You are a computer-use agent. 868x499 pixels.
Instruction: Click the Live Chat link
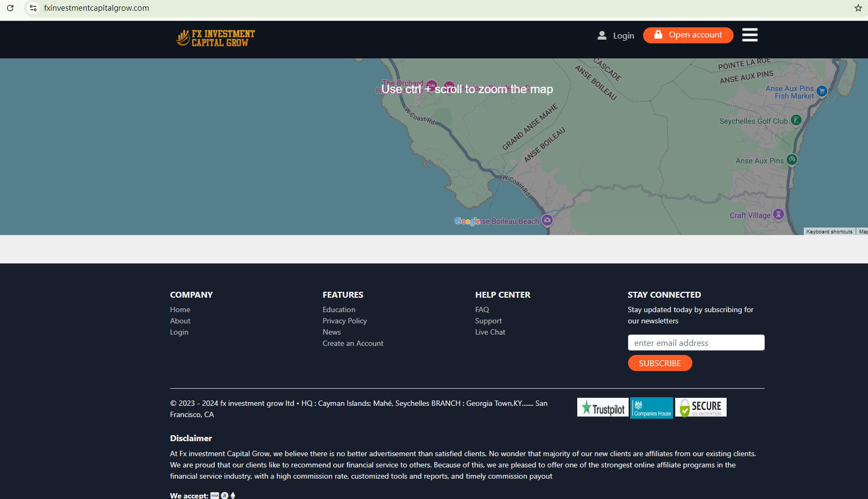(x=490, y=332)
